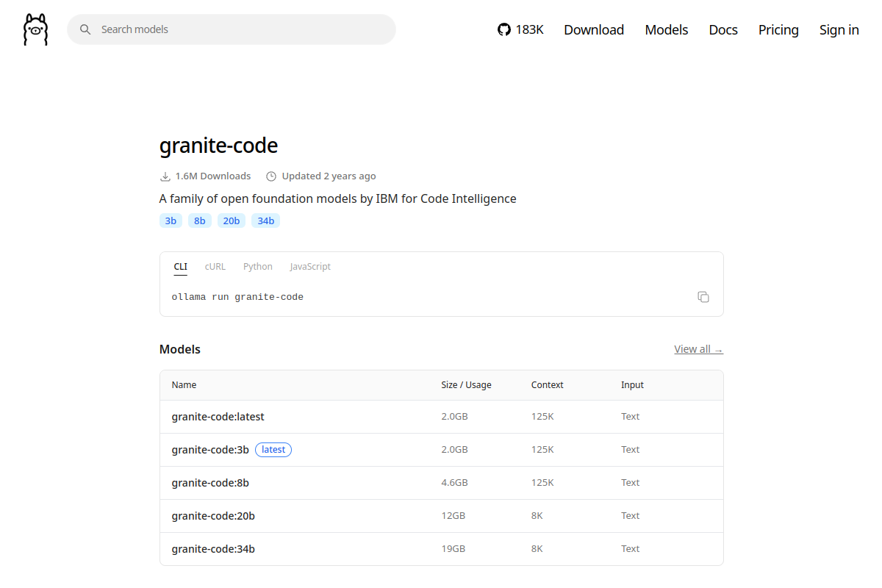Screen dimensions: 882x588
Task: Switch to the JavaScript tab
Action: 310,267
